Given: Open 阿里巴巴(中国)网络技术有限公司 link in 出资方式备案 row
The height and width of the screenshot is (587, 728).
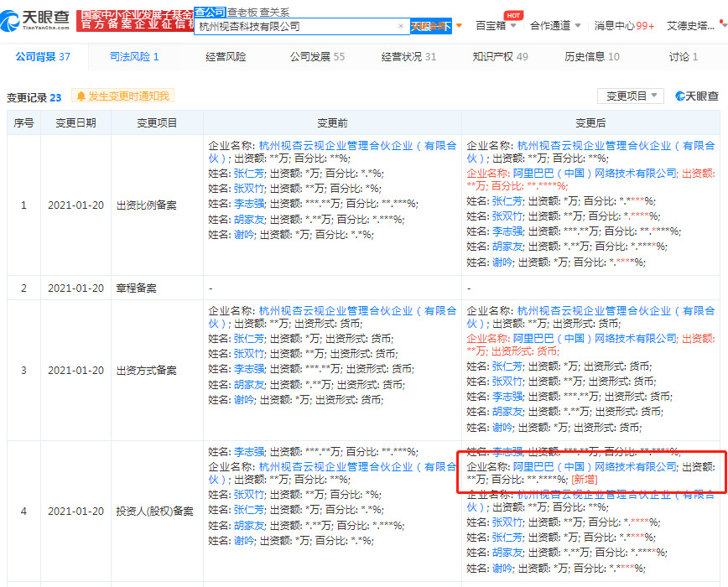Looking at the screenshot, I should coord(595,338).
